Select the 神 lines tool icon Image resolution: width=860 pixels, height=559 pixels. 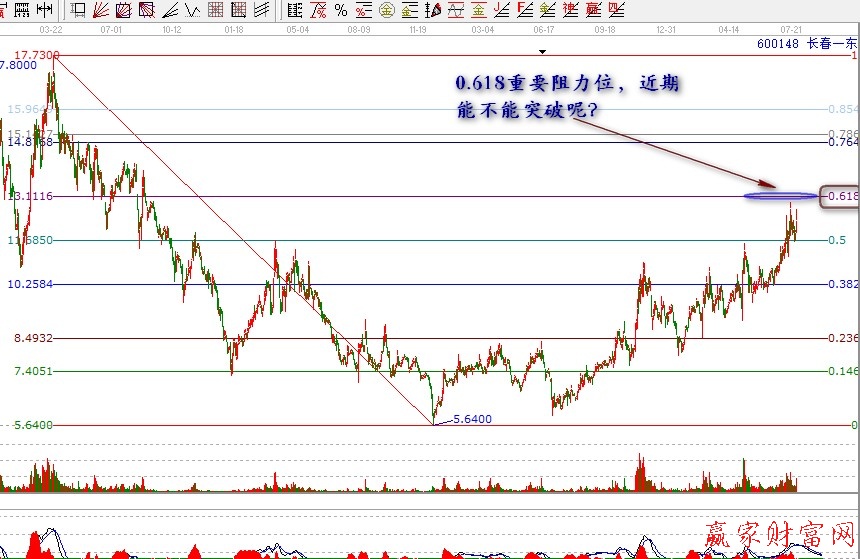click(x=570, y=10)
